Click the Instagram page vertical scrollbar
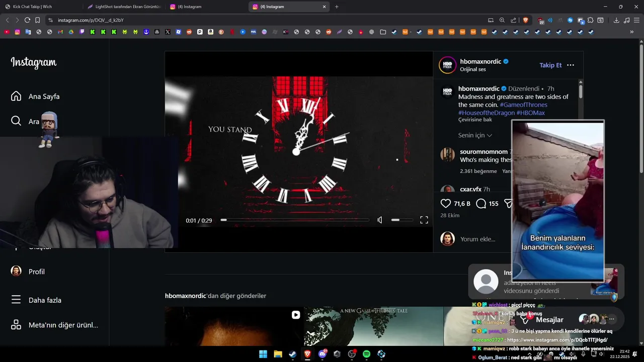The image size is (644, 362). coord(641,108)
